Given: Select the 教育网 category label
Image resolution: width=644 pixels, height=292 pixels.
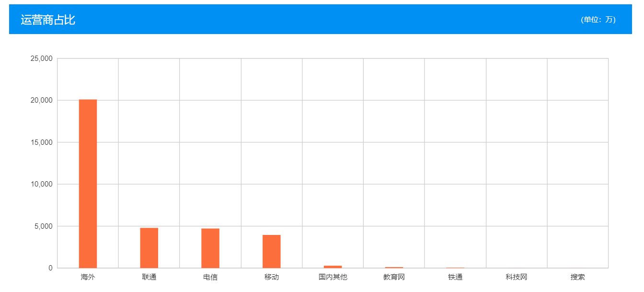Looking at the screenshot, I should (x=394, y=277).
